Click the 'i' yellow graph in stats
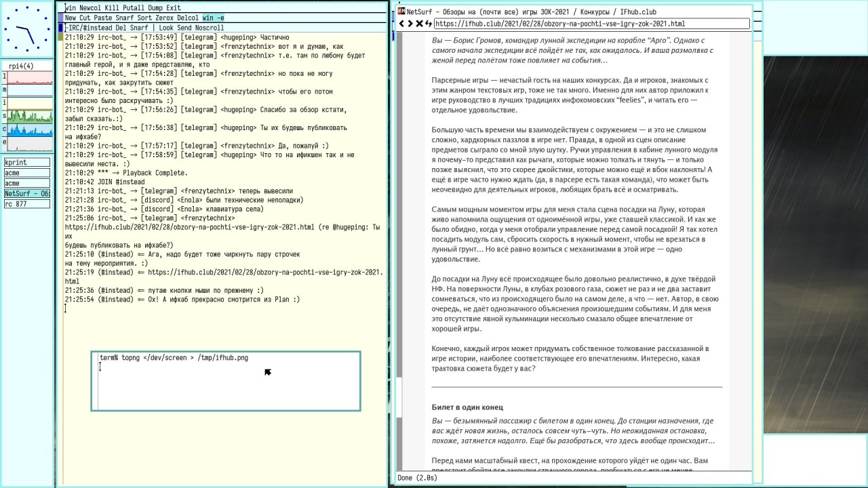 tap(30, 103)
